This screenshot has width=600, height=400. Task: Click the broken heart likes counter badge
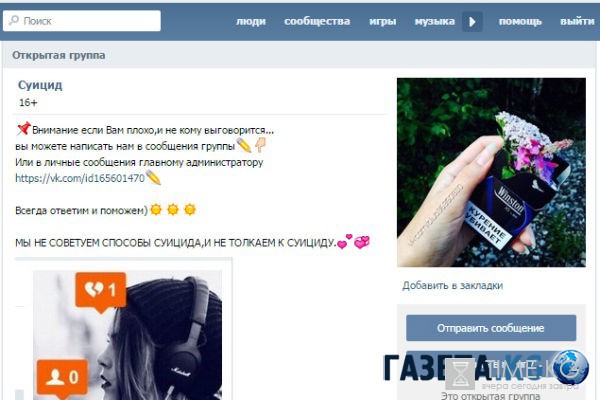pyautogui.click(x=101, y=291)
